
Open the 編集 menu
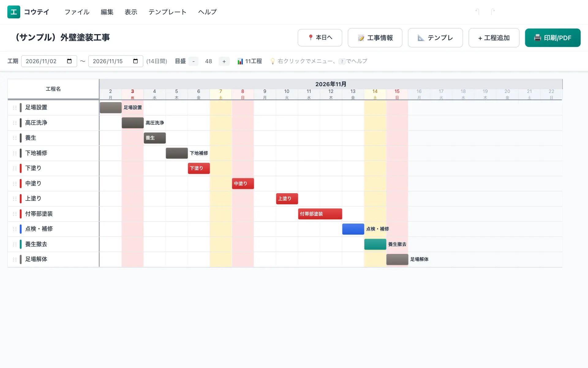(x=107, y=12)
